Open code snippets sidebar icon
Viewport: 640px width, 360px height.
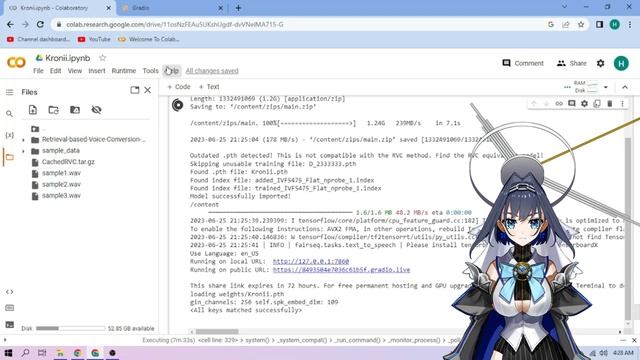[x=9, y=292]
